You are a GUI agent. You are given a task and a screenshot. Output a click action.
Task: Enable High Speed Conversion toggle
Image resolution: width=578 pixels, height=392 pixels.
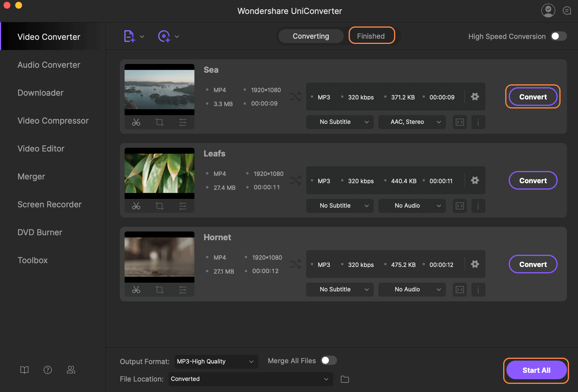point(558,36)
